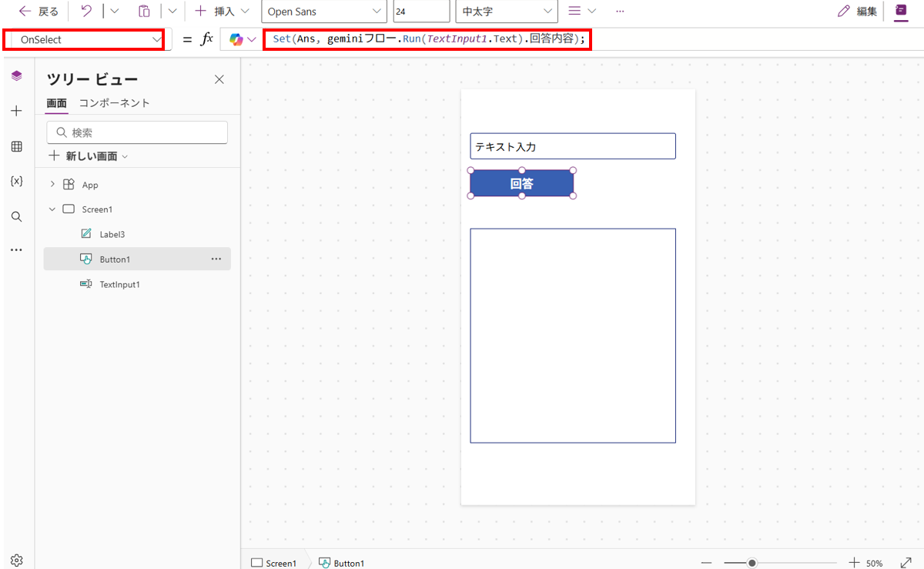Click 新しい画面 new screen button
924x569 pixels.
pyautogui.click(x=88, y=156)
